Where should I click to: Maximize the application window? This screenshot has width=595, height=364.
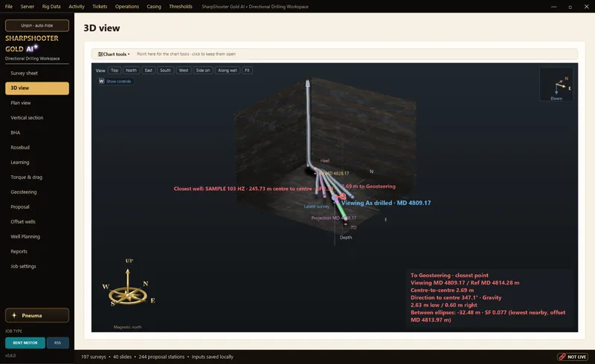click(x=570, y=7)
